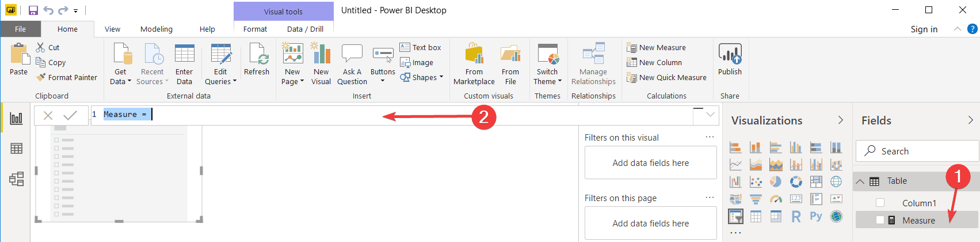
Task: Select the Funnel visualization
Action: 756,199
